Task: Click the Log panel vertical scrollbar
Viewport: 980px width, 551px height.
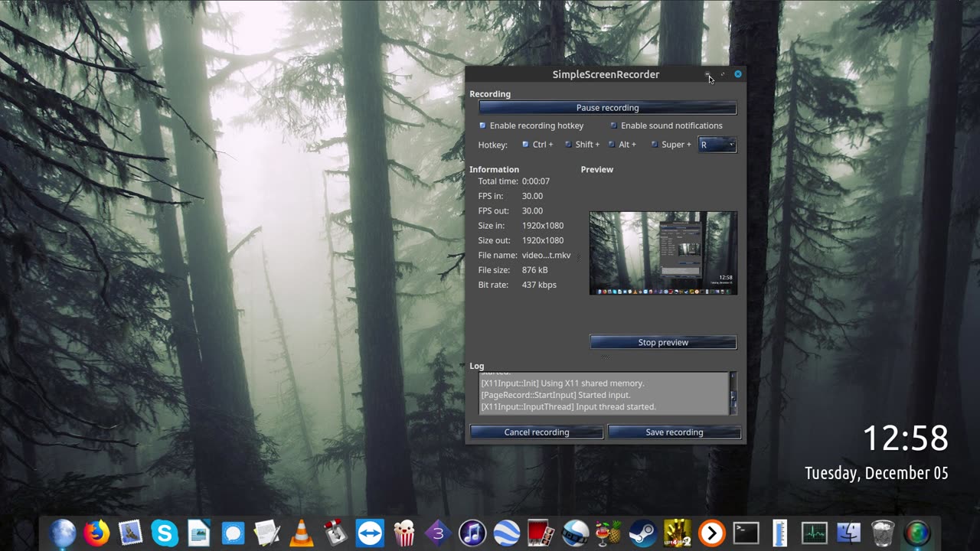Action: [x=733, y=393]
